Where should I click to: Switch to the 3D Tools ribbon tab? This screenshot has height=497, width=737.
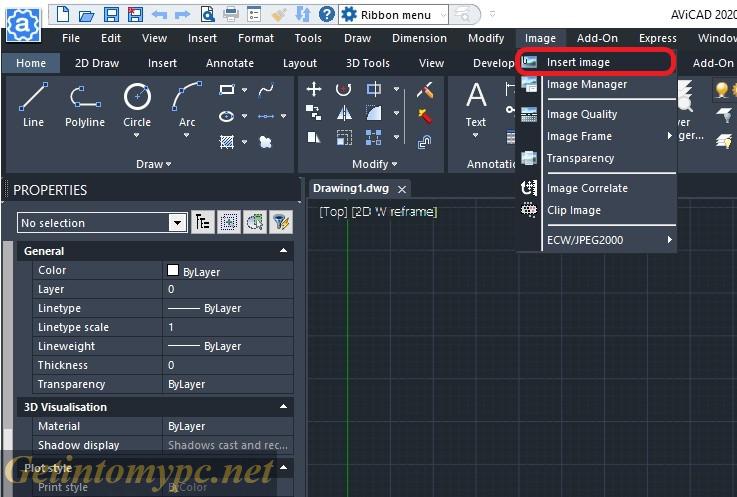(x=368, y=63)
